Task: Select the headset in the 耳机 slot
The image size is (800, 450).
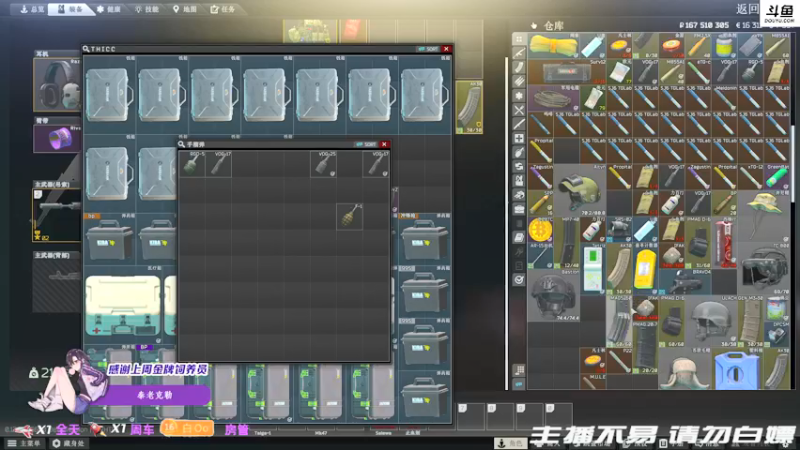Action: (x=57, y=85)
